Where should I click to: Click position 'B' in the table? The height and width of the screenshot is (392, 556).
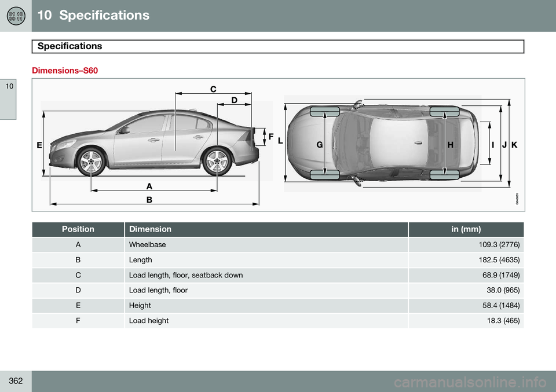[x=78, y=260]
